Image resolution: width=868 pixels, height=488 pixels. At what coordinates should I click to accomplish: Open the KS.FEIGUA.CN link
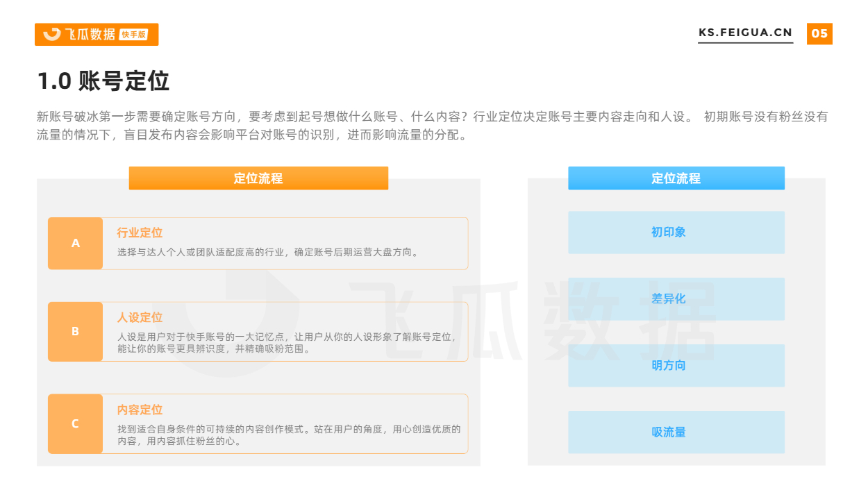[745, 33]
